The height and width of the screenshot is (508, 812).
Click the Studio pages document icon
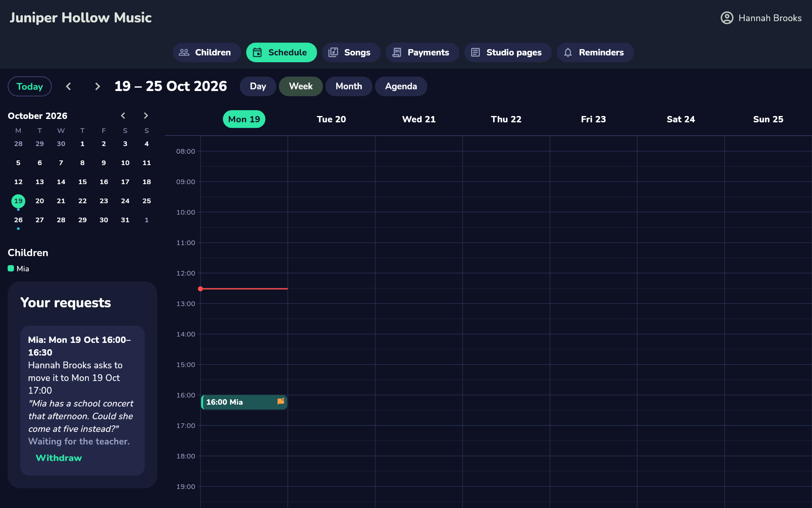pos(475,52)
